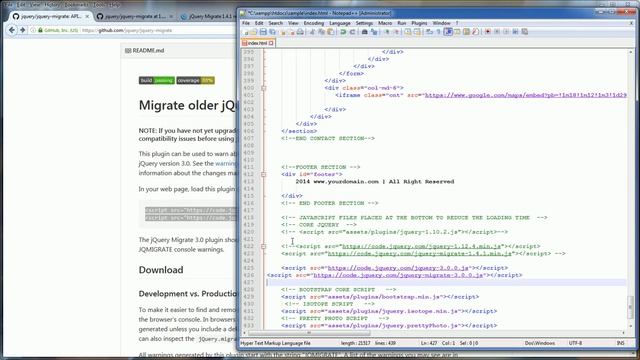Image resolution: width=640 pixels, height=360 pixels.
Task: Show the function list panel icon
Action: (475, 32)
